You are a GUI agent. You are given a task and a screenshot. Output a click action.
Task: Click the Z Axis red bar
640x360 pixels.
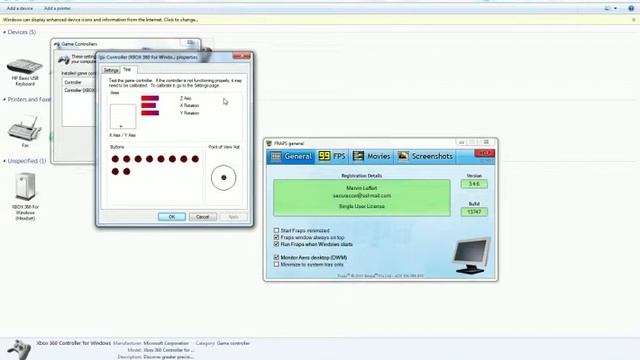[x=150, y=98]
